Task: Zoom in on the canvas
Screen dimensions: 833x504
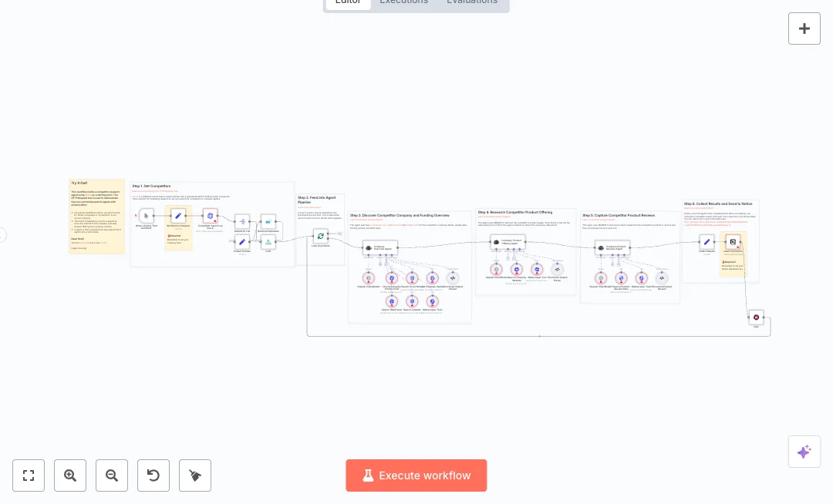Action: click(x=70, y=475)
